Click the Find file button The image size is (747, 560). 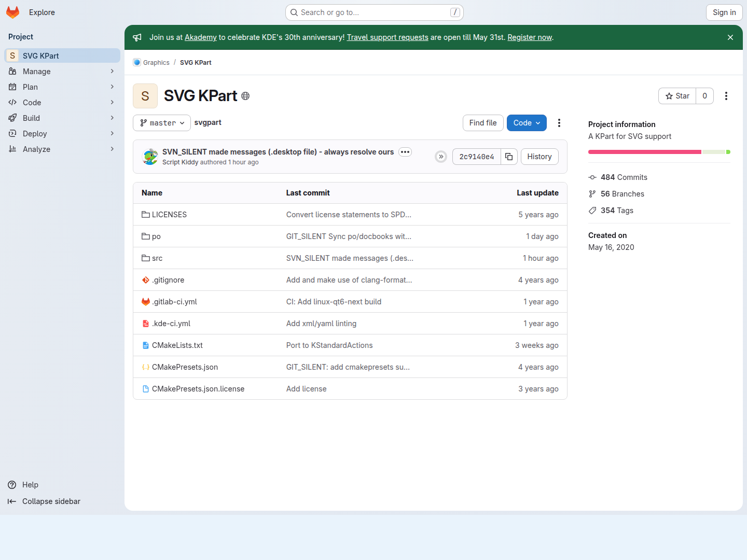(x=483, y=123)
